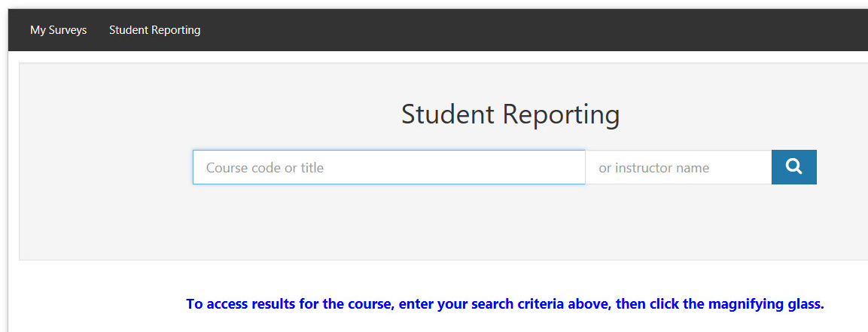Image resolution: width=868 pixels, height=332 pixels.
Task: Select the instructor name input field
Action: coord(678,167)
